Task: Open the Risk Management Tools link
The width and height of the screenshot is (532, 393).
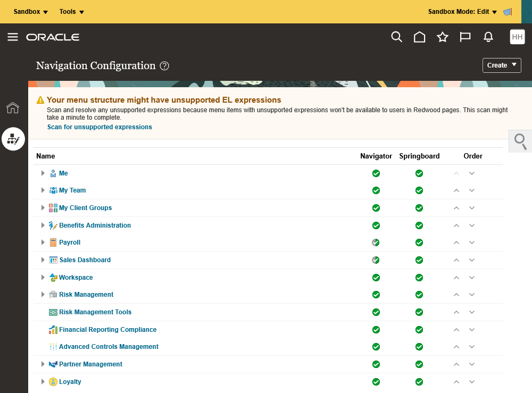Action: [x=95, y=312]
